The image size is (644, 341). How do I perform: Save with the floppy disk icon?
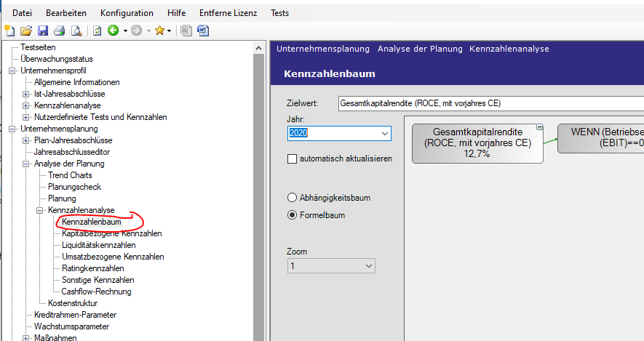[x=43, y=31]
